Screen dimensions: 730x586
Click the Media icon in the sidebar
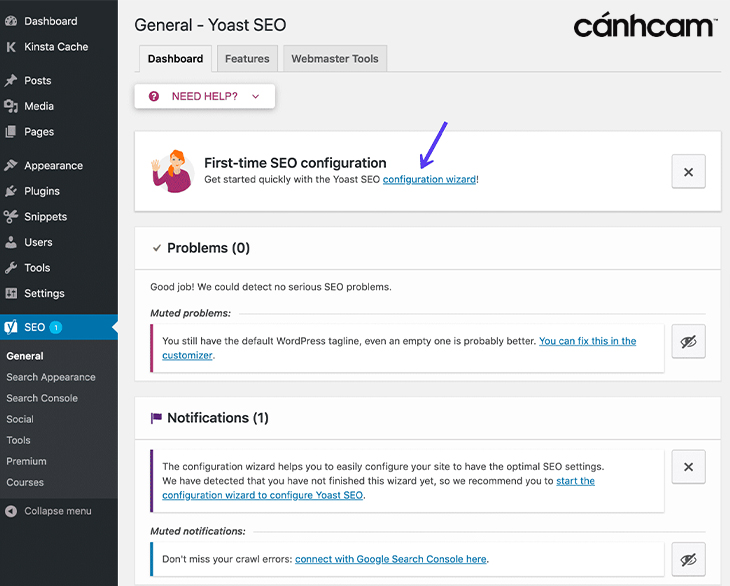pyautogui.click(x=11, y=106)
